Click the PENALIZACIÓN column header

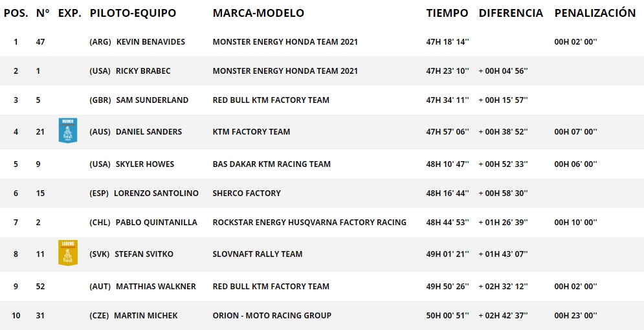point(595,13)
